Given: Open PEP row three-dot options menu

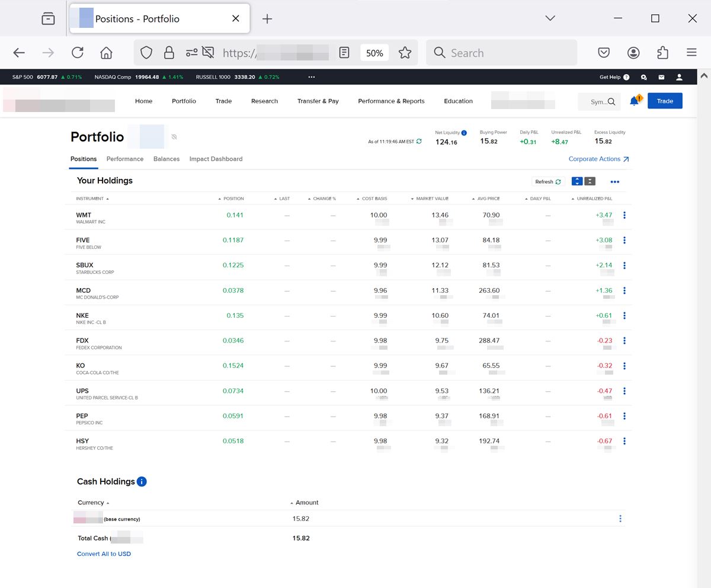Looking at the screenshot, I should click(624, 416).
